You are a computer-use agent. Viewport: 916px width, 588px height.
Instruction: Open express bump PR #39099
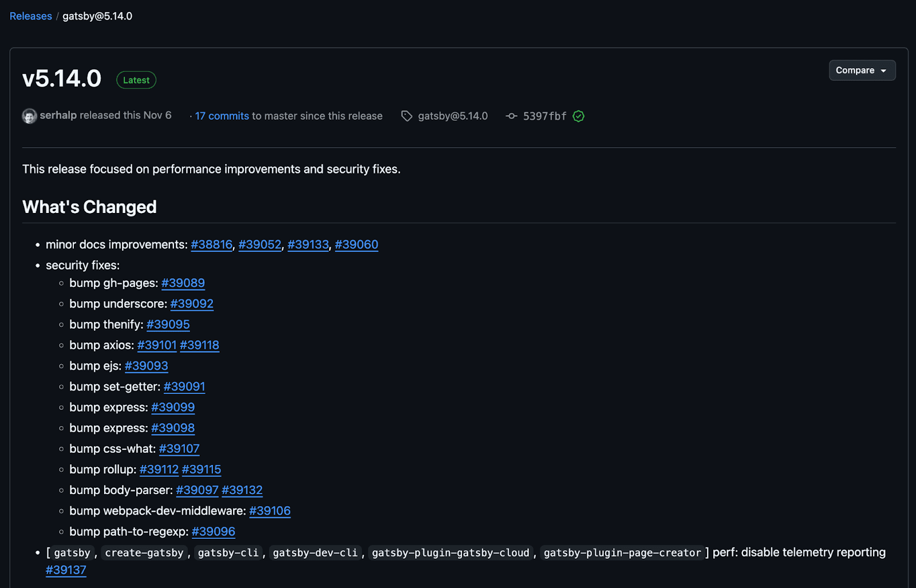coord(173,407)
